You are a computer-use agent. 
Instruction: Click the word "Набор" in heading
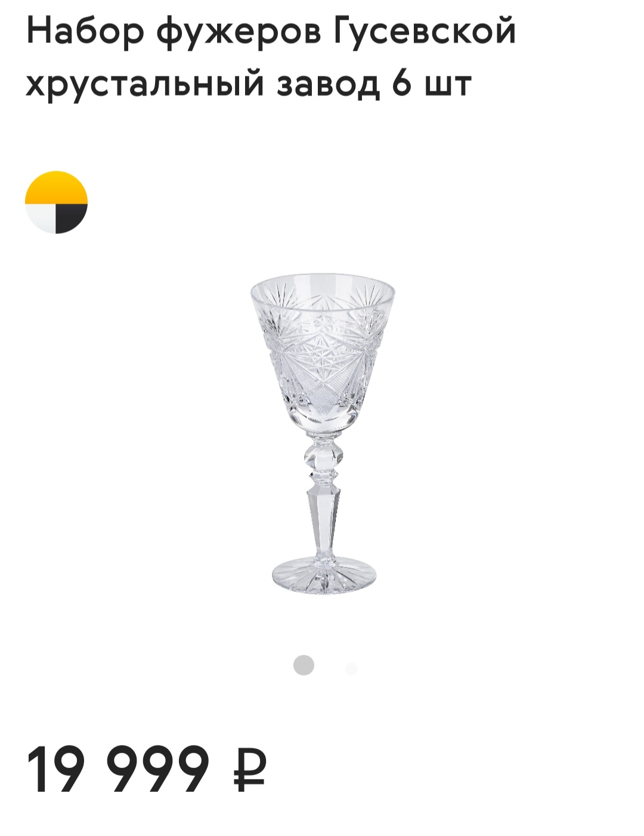85,31
